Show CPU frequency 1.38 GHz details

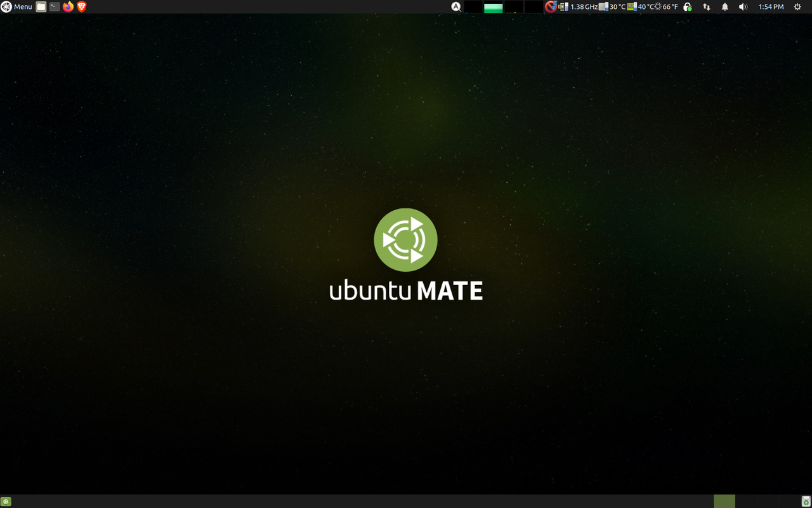pyautogui.click(x=584, y=7)
